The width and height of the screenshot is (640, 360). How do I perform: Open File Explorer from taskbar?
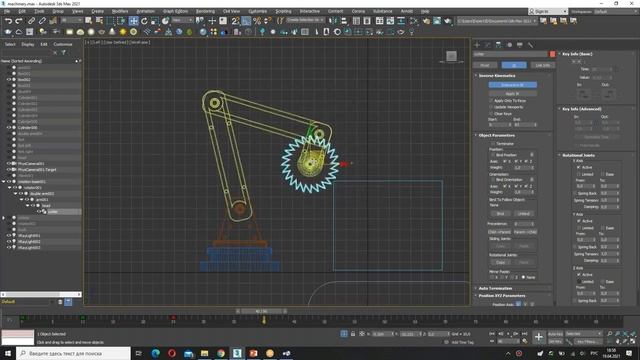point(204,353)
